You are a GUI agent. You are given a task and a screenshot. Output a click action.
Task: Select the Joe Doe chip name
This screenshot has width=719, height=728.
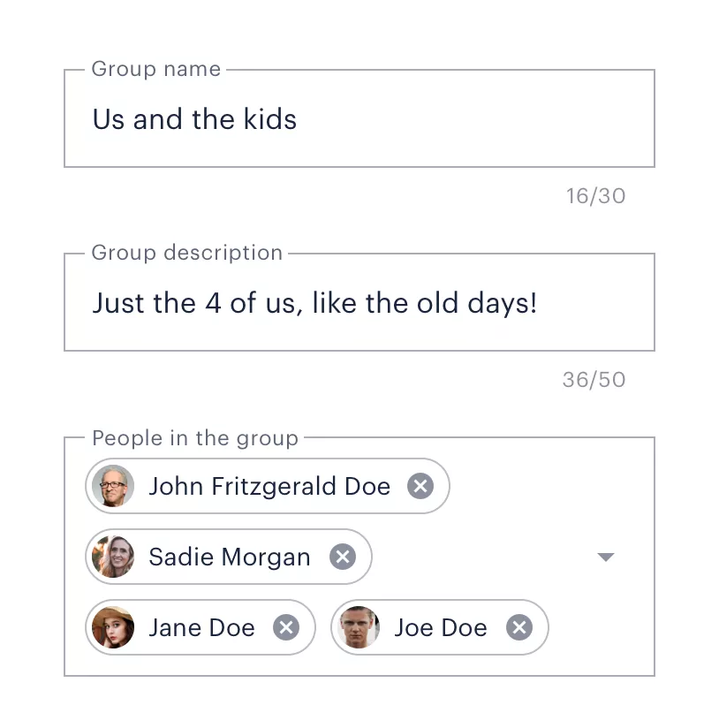(x=441, y=627)
